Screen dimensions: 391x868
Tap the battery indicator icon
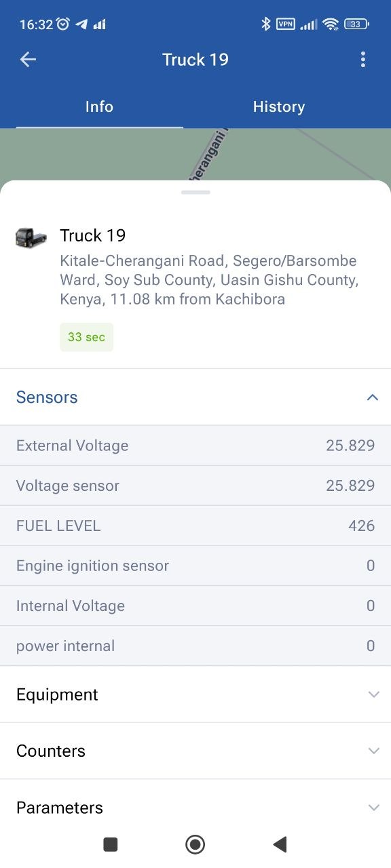(x=356, y=24)
